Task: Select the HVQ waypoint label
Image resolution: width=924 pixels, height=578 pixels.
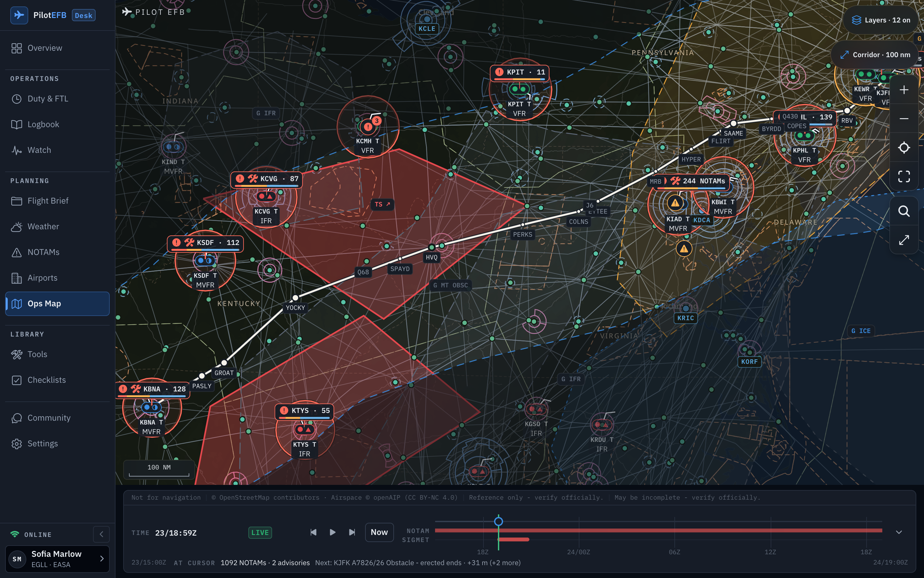Action: (432, 258)
